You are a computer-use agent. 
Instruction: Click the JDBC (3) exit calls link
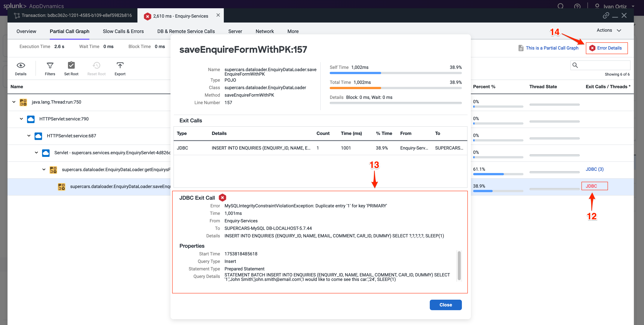[x=594, y=169]
